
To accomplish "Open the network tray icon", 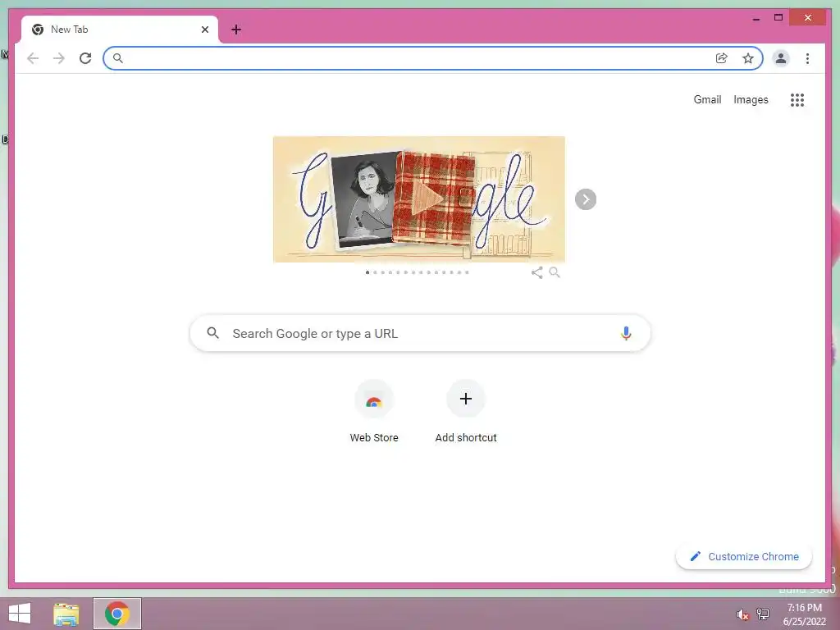I will coord(763,614).
